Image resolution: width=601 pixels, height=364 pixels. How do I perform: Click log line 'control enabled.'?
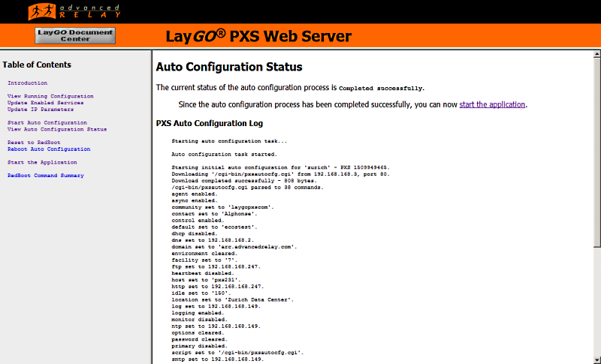click(198, 221)
